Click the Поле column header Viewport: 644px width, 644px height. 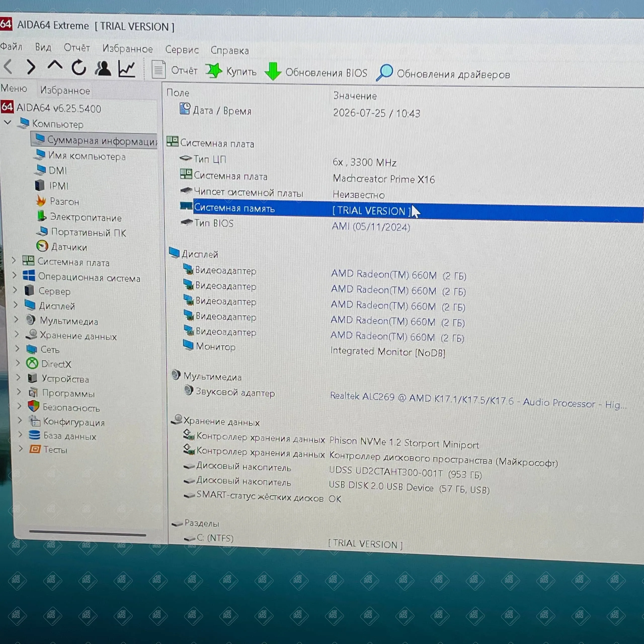(178, 93)
